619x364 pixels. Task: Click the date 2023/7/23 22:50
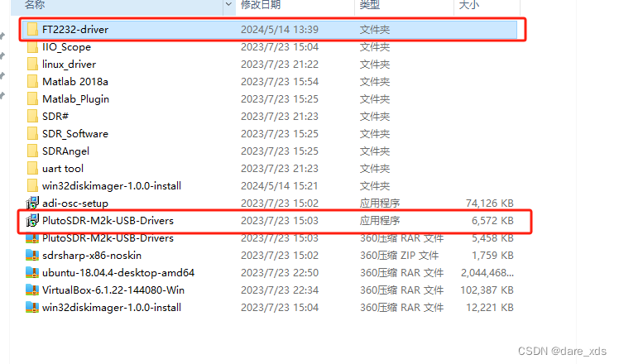click(280, 273)
